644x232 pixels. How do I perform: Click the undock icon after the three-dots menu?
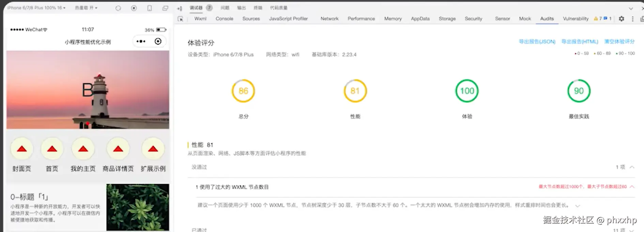pos(642,19)
